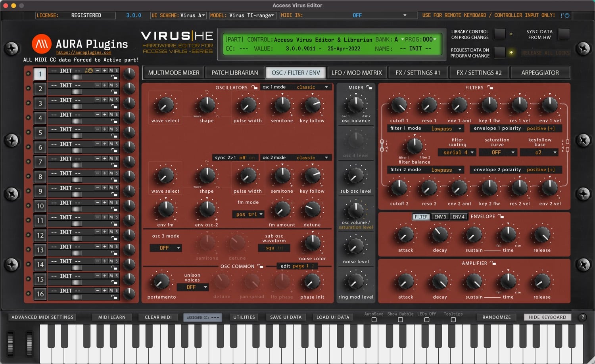Click the MIDI LEARN button
Screen dimensions: 595x364
[112, 317]
